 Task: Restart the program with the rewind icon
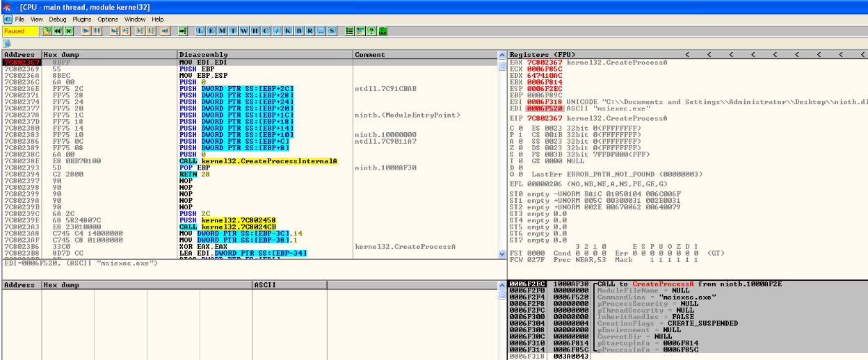pyautogui.click(x=58, y=31)
